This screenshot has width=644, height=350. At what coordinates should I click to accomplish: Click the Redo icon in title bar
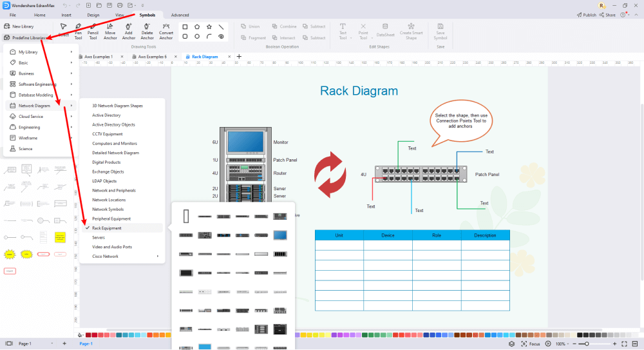point(78,5)
